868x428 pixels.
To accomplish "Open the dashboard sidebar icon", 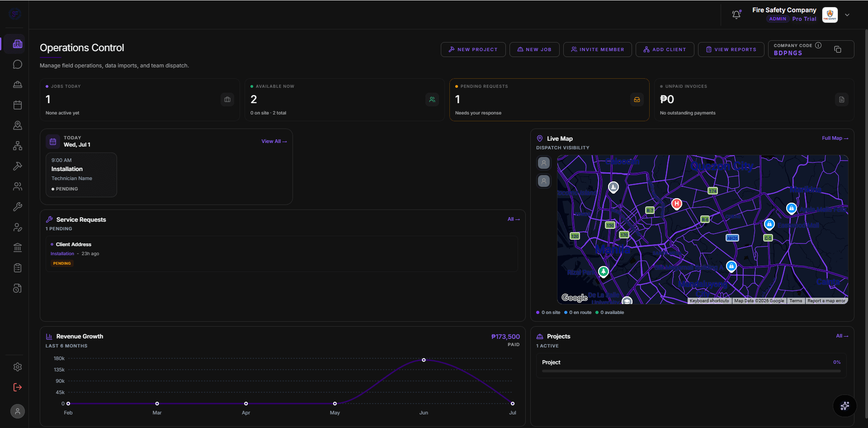I will 18,44.
